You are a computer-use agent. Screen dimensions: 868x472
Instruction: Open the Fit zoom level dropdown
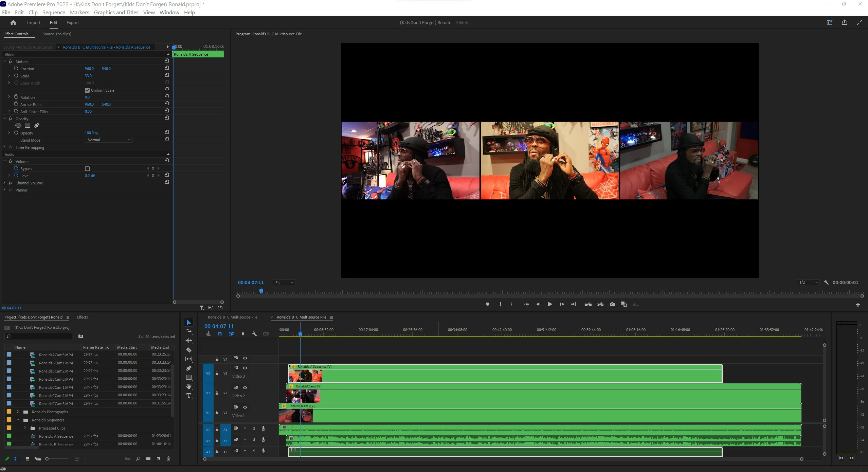point(284,283)
